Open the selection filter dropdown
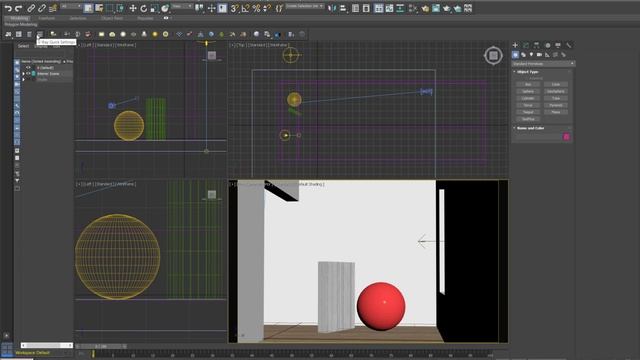The width and height of the screenshot is (640, 360). click(x=71, y=7)
